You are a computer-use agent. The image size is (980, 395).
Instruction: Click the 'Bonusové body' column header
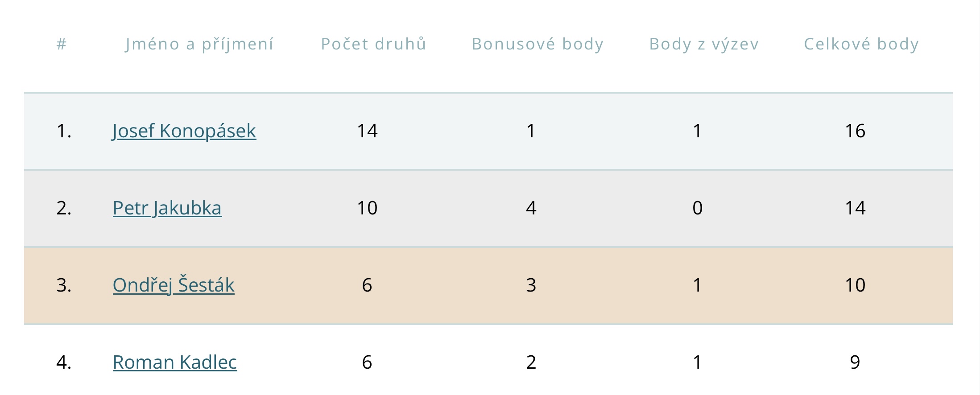pyautogui.click(x=538, y=44)
